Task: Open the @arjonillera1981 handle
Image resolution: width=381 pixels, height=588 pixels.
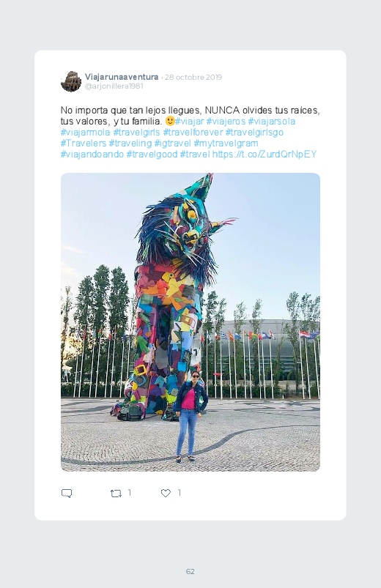Action: click(114, 86)
